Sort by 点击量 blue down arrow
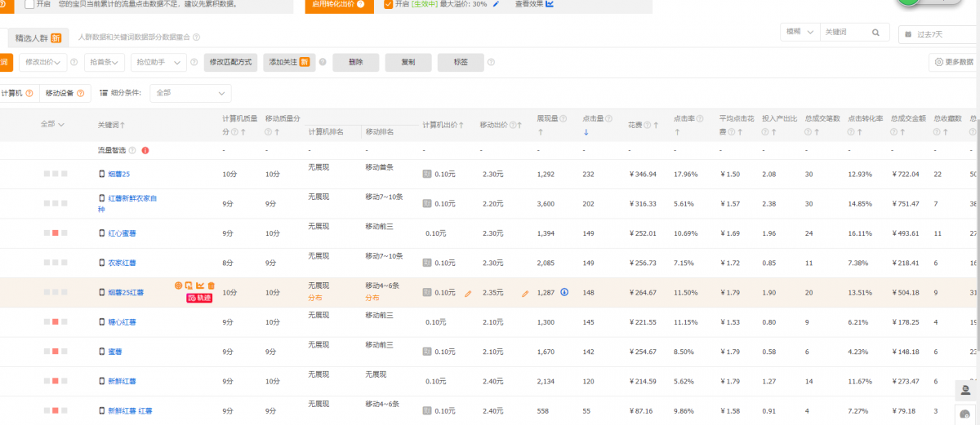The image size is (980, 425). pyautogui.click(x=586, y=132)
